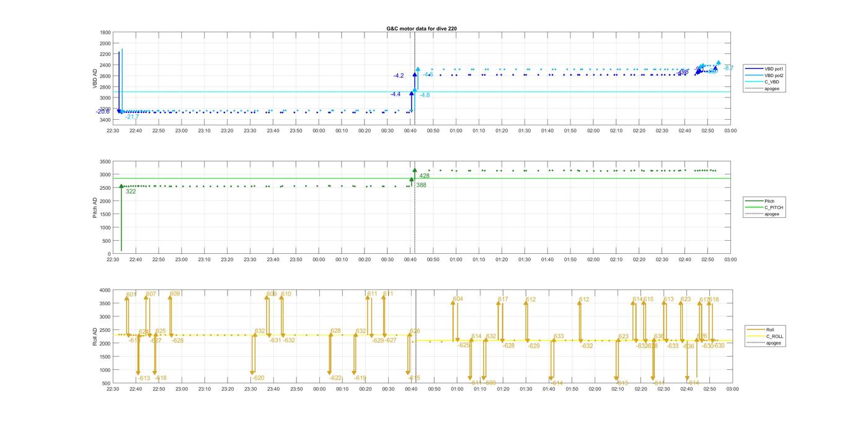Click the 604 roll data label
The image size is (868, 430).
click(458, 299)
